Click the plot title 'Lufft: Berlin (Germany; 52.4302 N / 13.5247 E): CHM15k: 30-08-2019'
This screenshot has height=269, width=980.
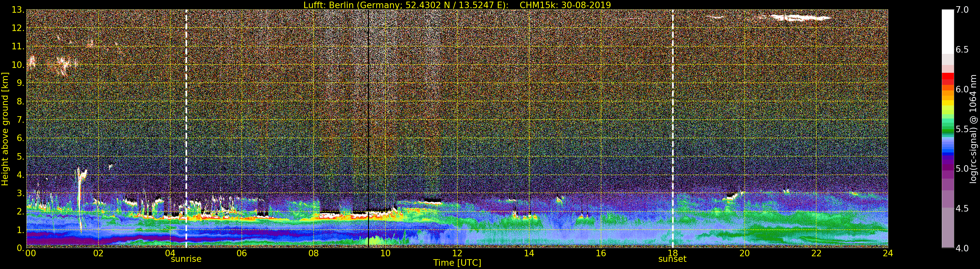pos(457,5)
